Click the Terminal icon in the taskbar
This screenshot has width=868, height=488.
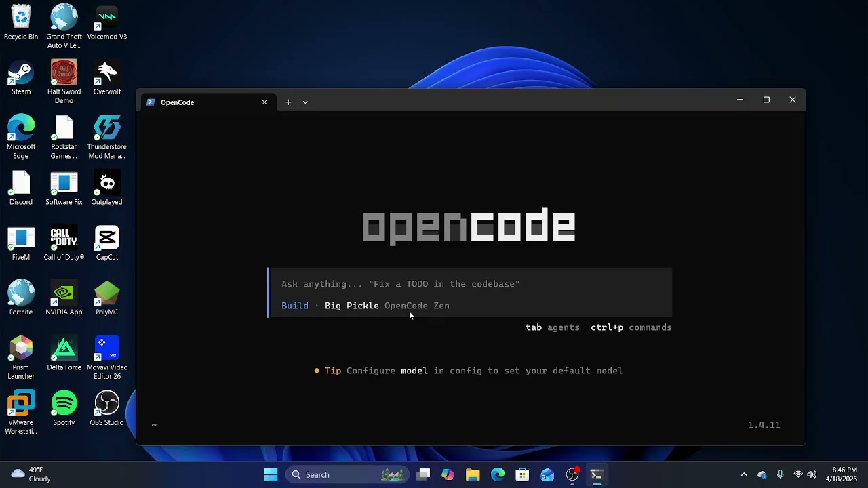coord(597,474)
